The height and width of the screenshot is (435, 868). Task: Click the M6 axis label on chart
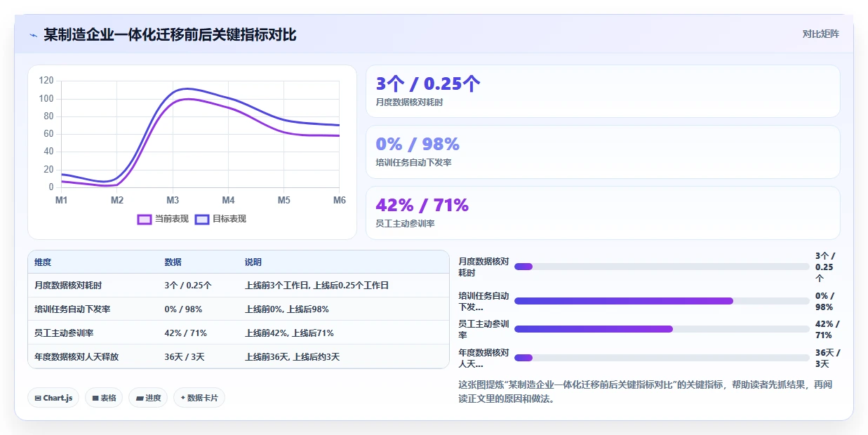(340, 200)
